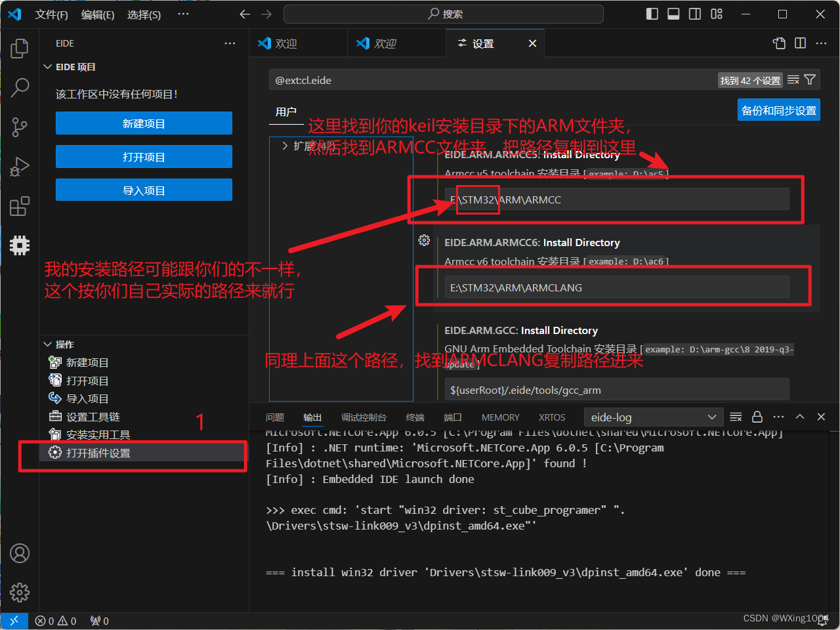Image resolution: width=840 pixels, height=630 pixels.
Task: Toggle the bottom panel visibility
Action: (x=673, y=13)
